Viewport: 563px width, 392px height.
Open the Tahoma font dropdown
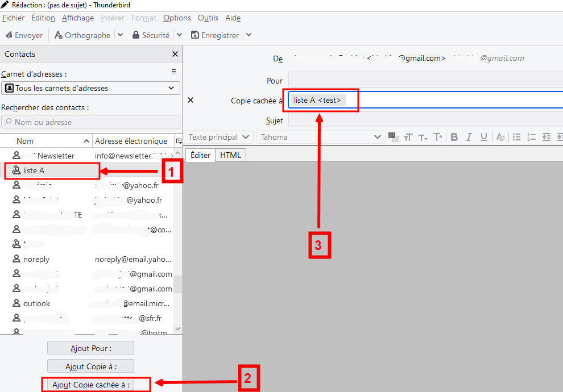[x=320, y=137]
